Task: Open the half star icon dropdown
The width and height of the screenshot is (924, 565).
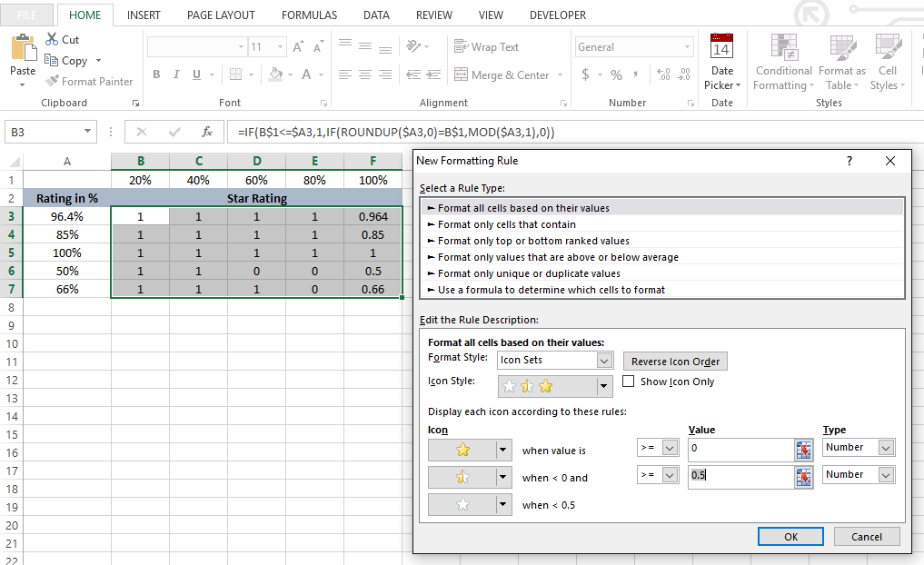Action: click(x=502, y=477)
